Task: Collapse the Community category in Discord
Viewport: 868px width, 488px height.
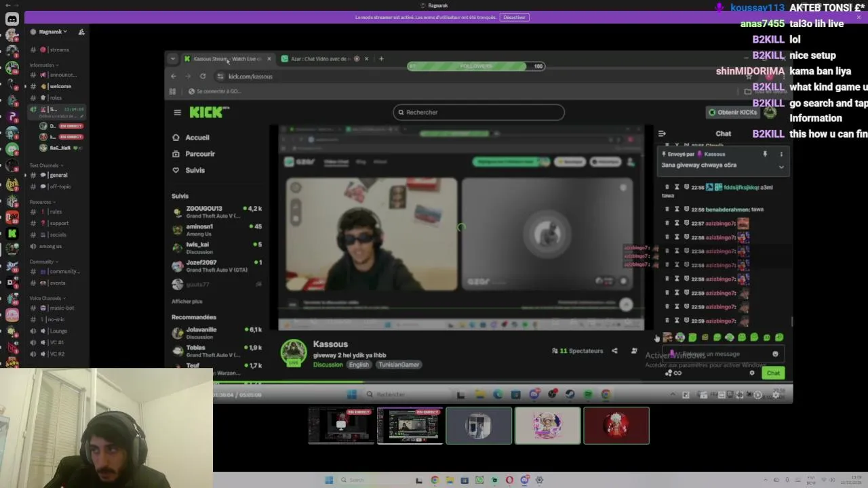Action: point(43,262)
